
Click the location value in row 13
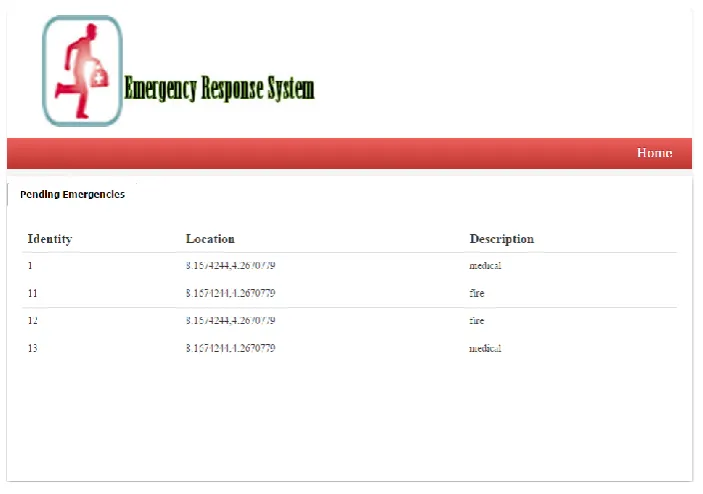(x=230, y=348)
